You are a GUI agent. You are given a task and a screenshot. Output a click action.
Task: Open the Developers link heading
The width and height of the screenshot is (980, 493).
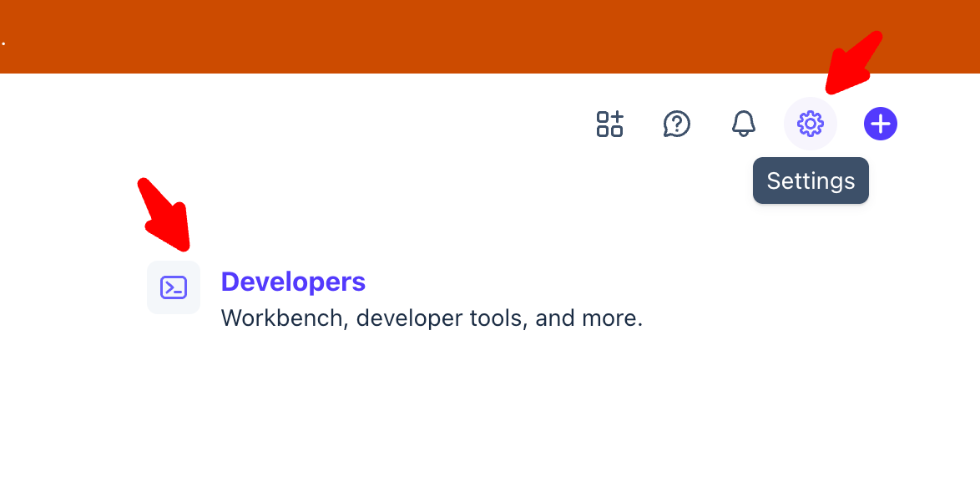[x=293, y=282]
